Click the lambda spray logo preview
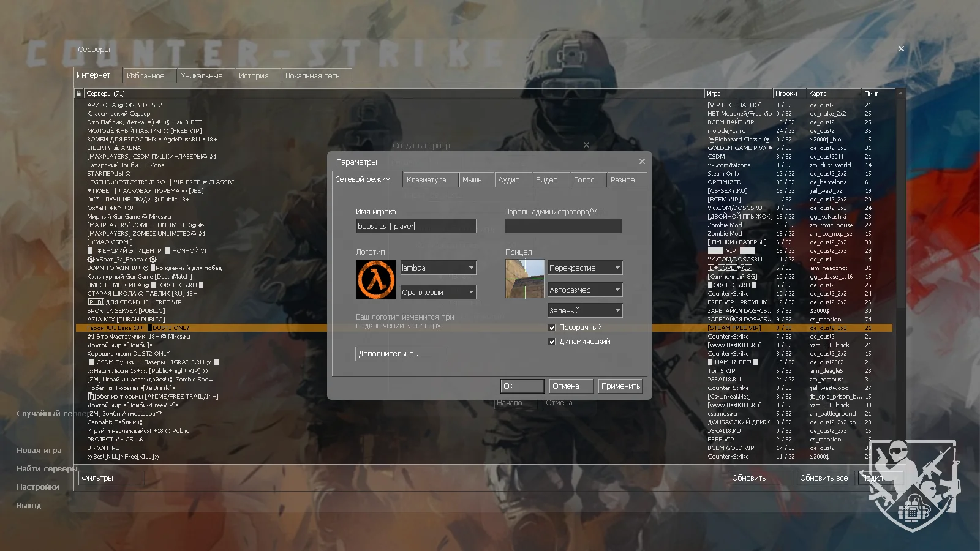980x551 pixels. pos(376,280)
